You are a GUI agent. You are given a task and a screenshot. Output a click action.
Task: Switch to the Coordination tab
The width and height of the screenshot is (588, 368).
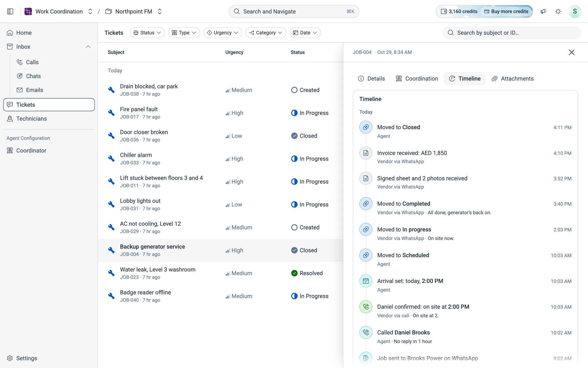[x=417, y=79]
